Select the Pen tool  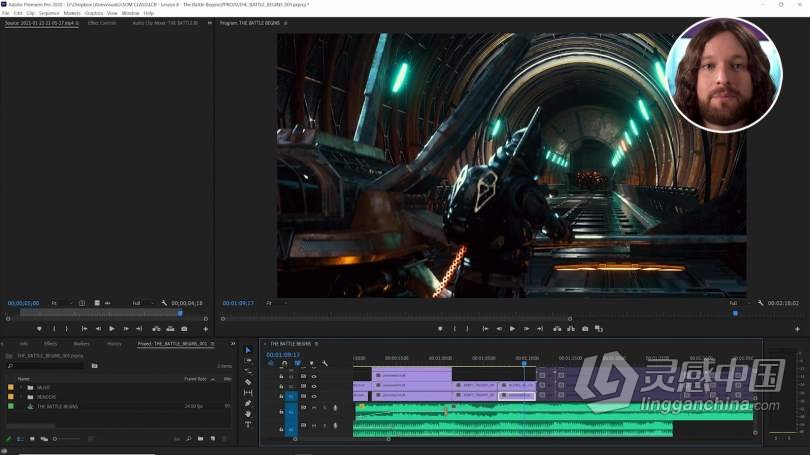(x=248, y=403)
